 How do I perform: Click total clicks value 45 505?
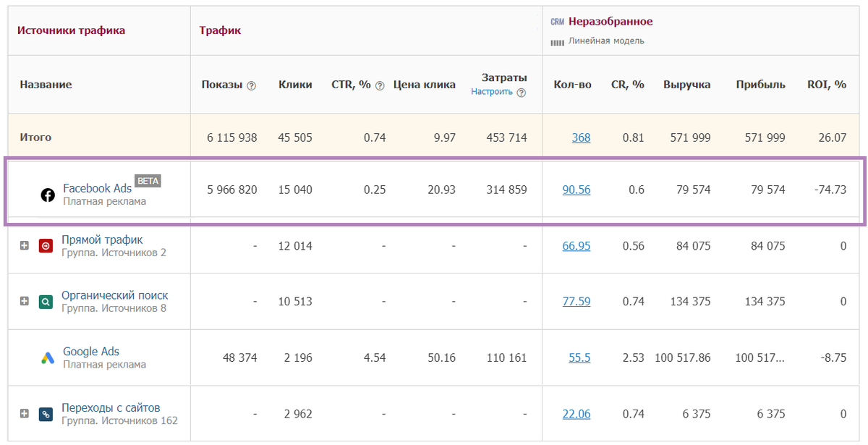coord(295,137)
